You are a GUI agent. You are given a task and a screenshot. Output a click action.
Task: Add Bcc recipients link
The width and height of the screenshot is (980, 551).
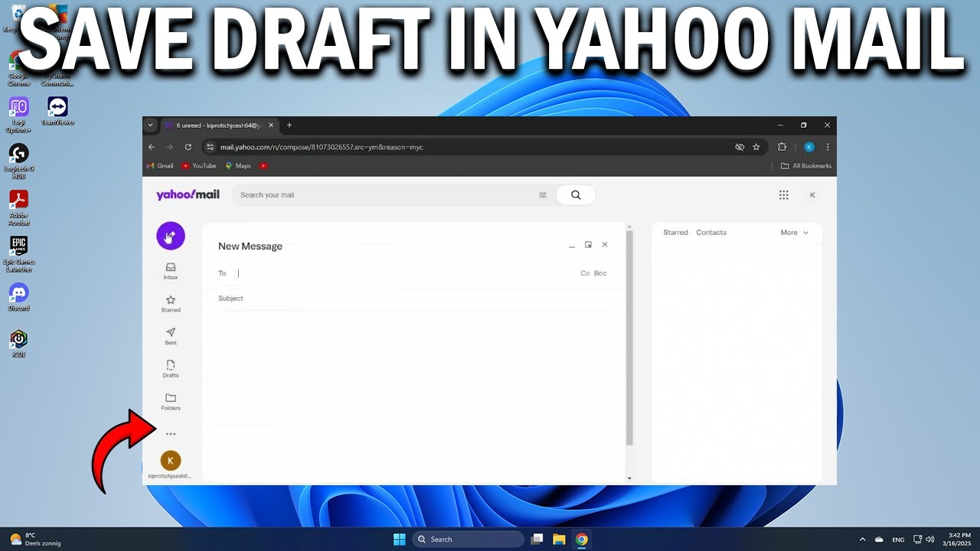coord(600,273)
